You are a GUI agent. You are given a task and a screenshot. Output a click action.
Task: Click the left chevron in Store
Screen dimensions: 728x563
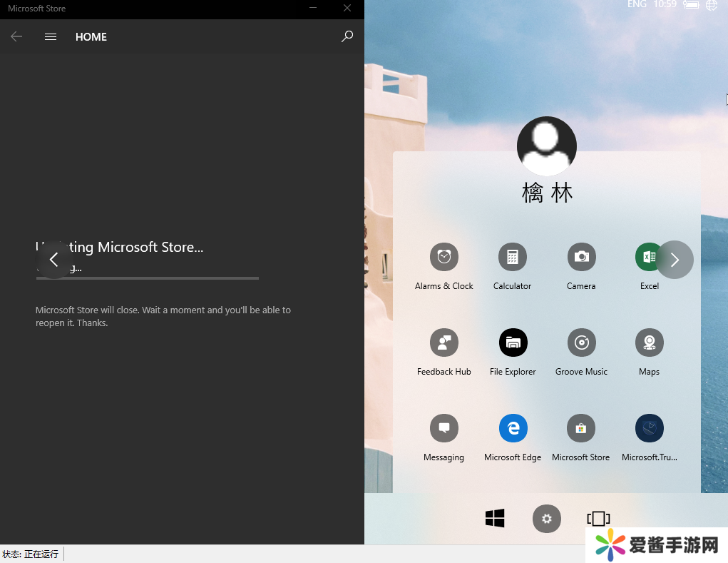tap(54, 260)
